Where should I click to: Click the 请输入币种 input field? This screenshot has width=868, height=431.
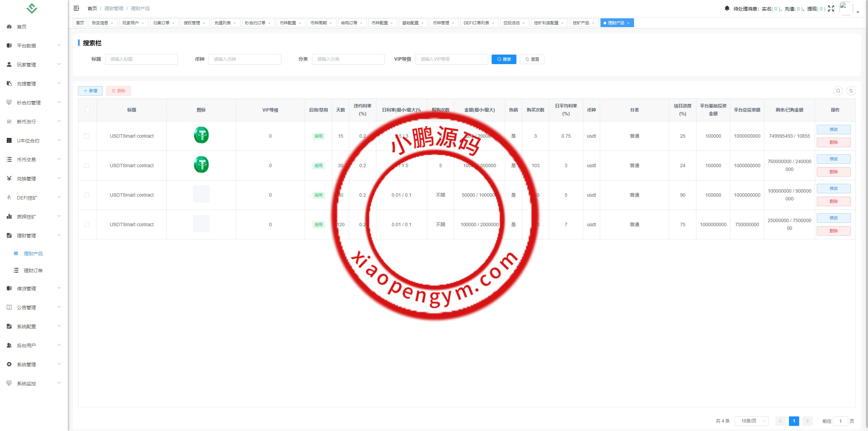coord(244,59)
